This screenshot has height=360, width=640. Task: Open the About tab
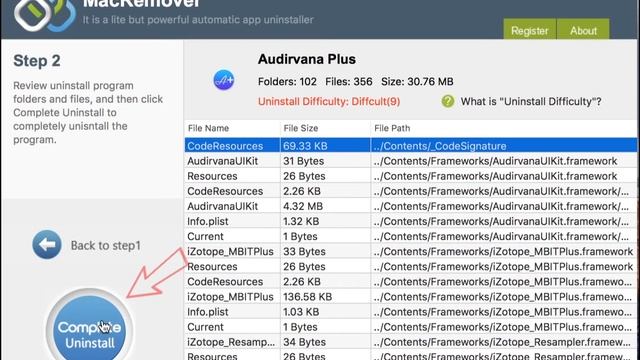tap(583, 29)
